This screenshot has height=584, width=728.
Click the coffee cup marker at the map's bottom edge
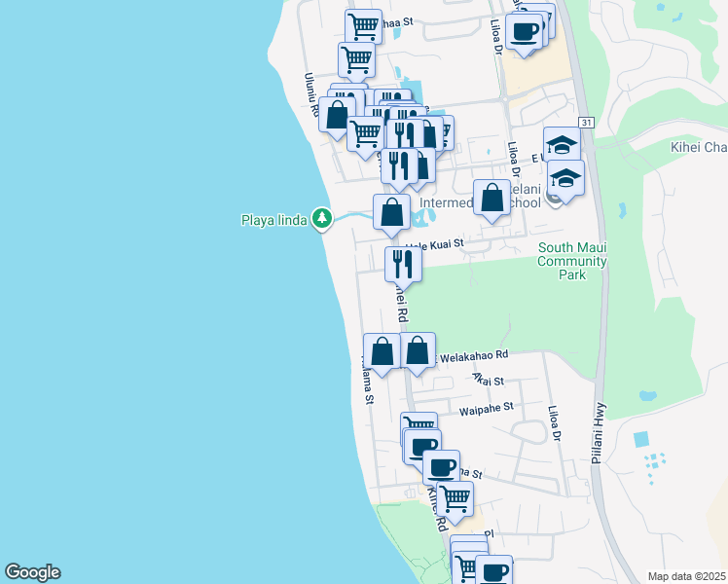point(494,569)
